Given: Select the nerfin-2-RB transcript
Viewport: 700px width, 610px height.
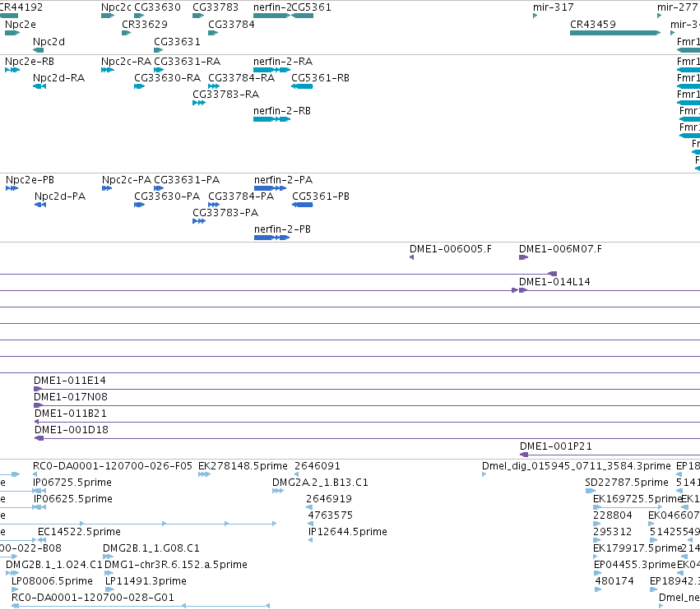Looking at the screenshot, I should 272,119.
